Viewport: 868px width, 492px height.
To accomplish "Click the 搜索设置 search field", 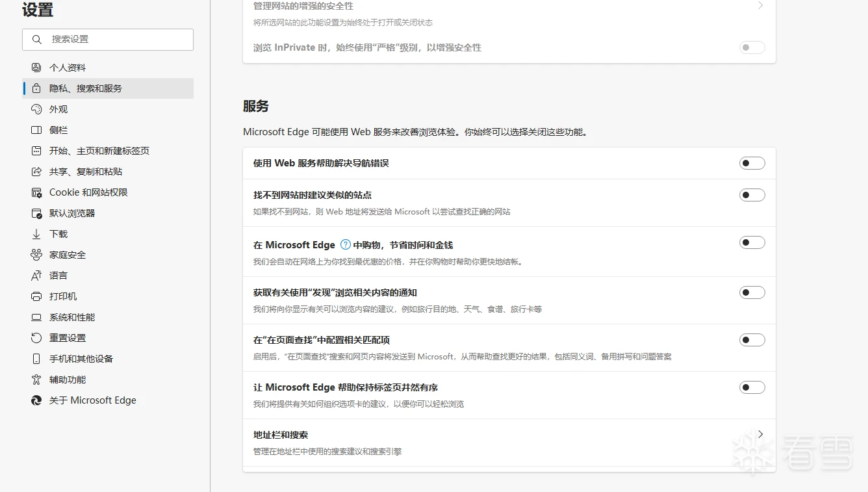I will [x=108, y=39].
